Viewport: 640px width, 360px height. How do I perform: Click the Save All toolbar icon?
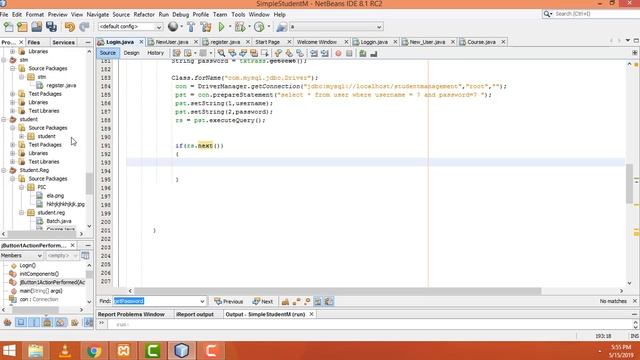pos(51,27)
